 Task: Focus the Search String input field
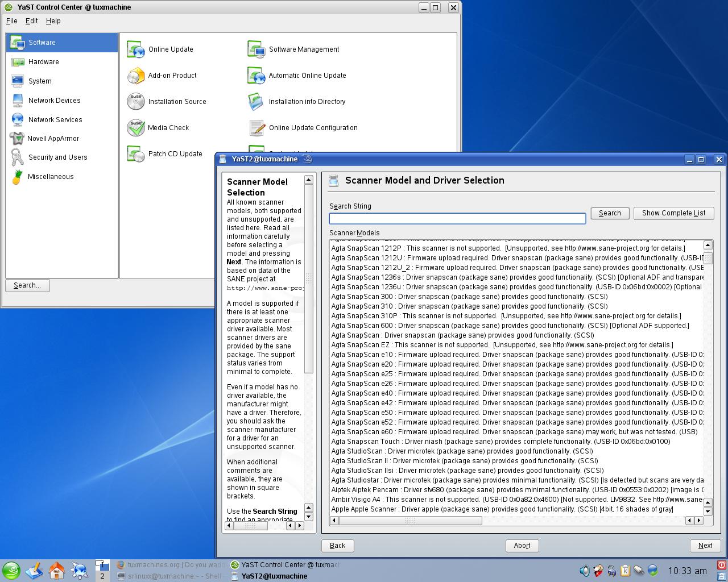(457, 218)
